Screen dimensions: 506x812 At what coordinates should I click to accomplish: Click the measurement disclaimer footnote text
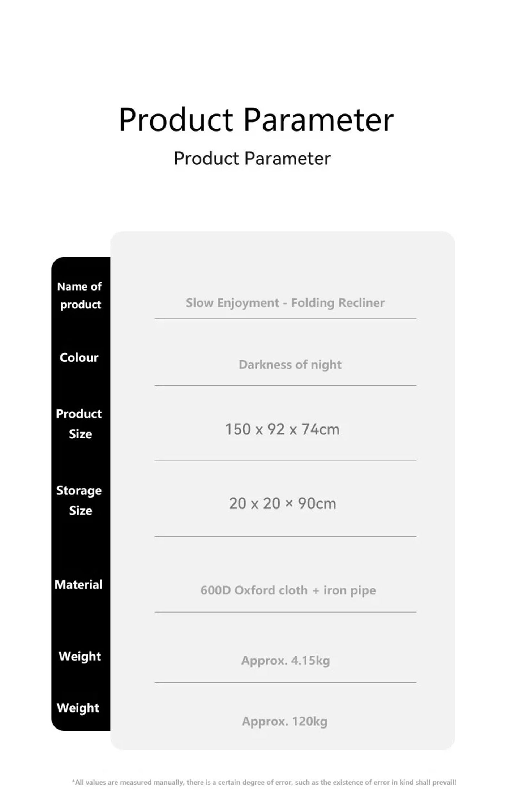264,782
